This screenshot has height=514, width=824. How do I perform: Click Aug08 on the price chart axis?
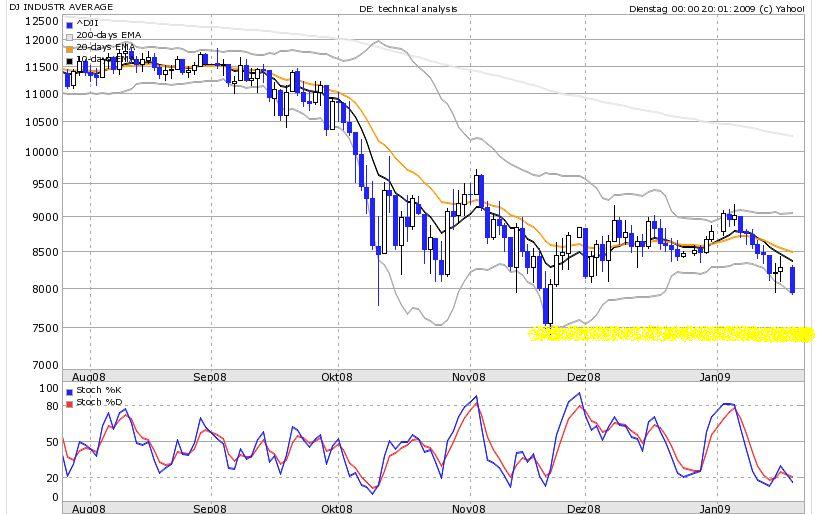tap(88, 377)
